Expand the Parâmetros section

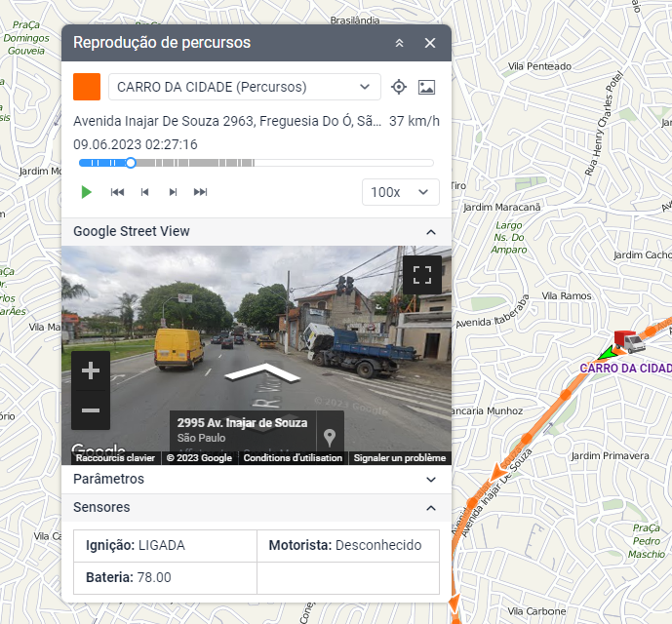click(431, 479)
